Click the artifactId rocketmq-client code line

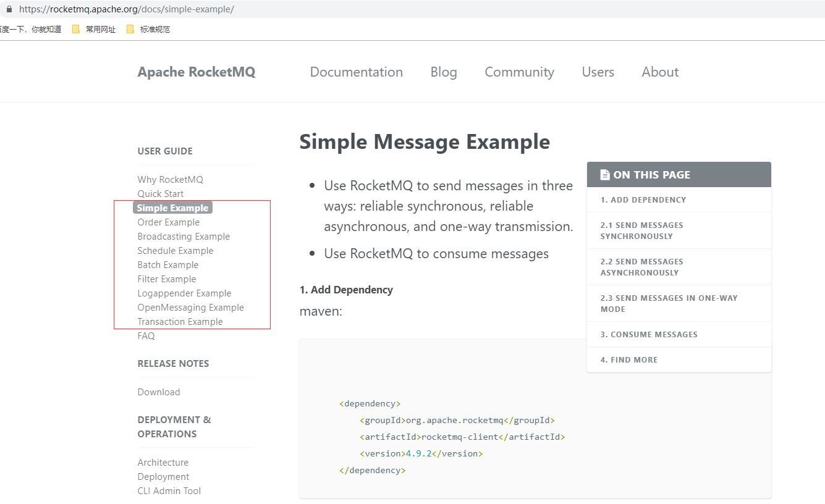click(462, 437)
